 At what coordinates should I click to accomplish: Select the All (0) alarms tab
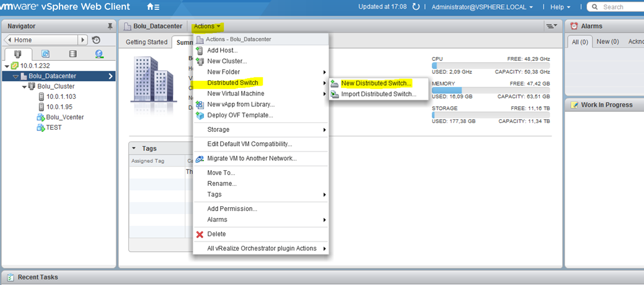(580, 42)
